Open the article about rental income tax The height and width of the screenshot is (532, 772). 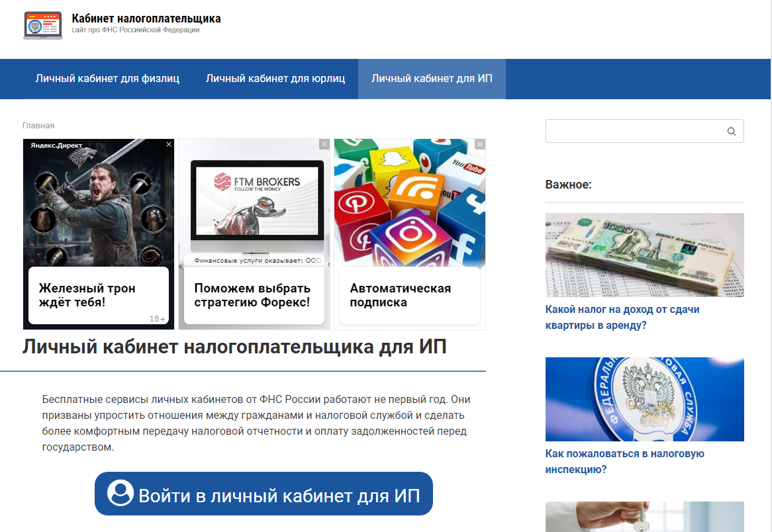tap(622, 316)
